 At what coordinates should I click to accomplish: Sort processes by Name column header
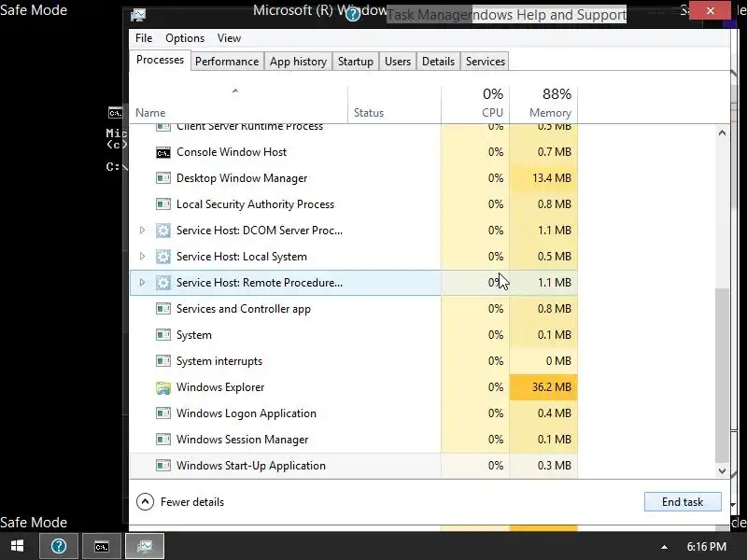[238, 105]
